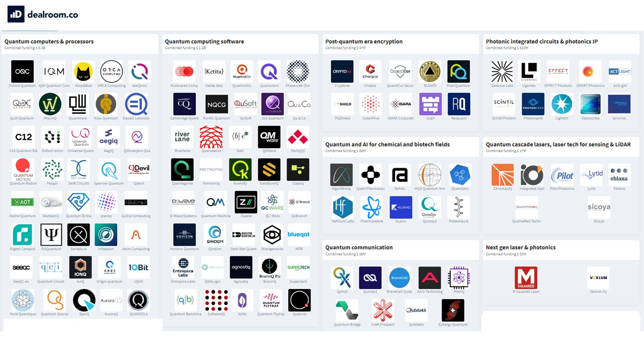Viewport: 644px width, 362px height.
Task: Click the Kipu Quantum logo
Action: pos(106,104)
